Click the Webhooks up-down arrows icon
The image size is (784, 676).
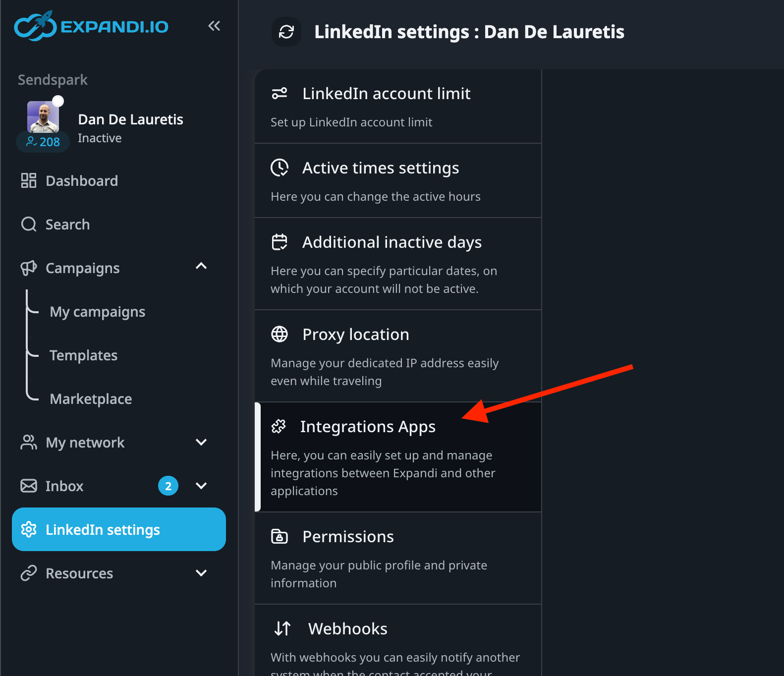[282, 628]
